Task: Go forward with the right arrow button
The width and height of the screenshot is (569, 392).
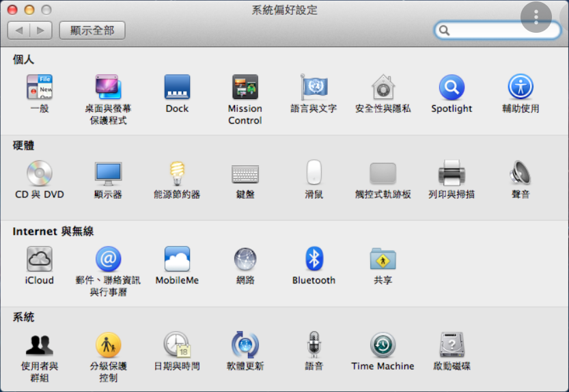Action: point(41,30)
